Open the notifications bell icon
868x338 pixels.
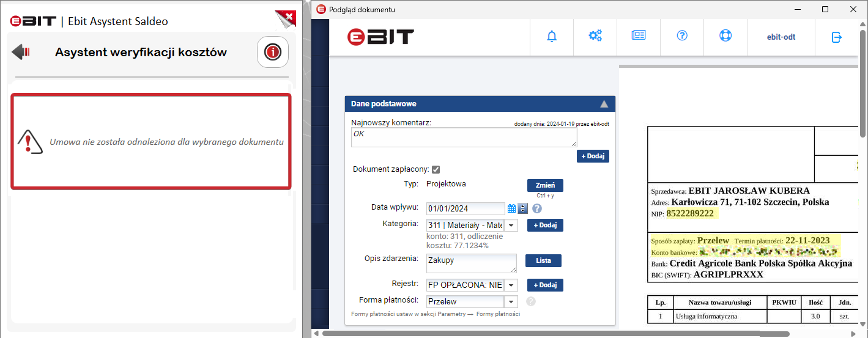tap(552, 36)
